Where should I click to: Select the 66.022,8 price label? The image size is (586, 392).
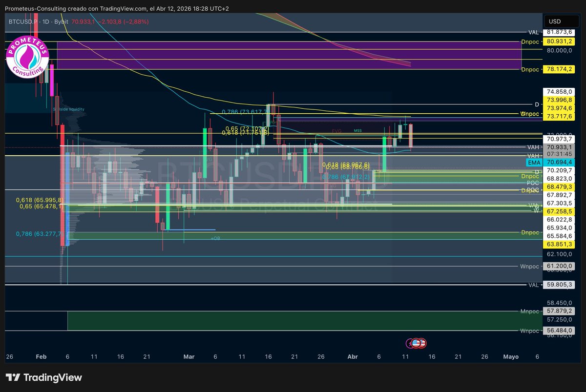point(559,220)
